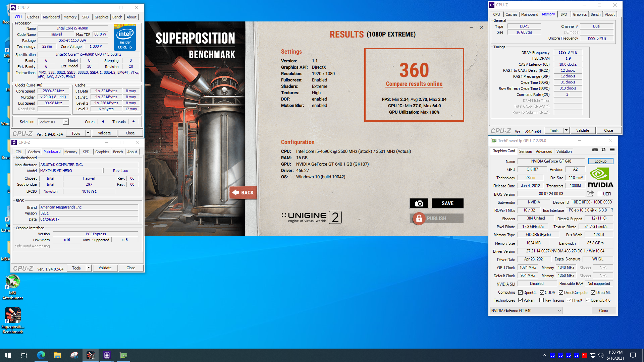Expand Tools dropdown arrow in Memory window
The height and width of the screenshot is (362, 644).
tap(566, 130)
